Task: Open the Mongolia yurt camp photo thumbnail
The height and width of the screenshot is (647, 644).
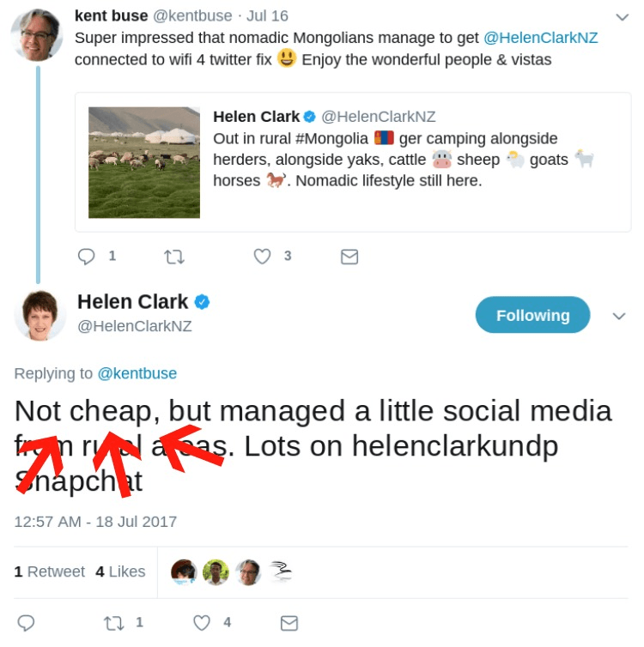Action: (x=144, y=162)
